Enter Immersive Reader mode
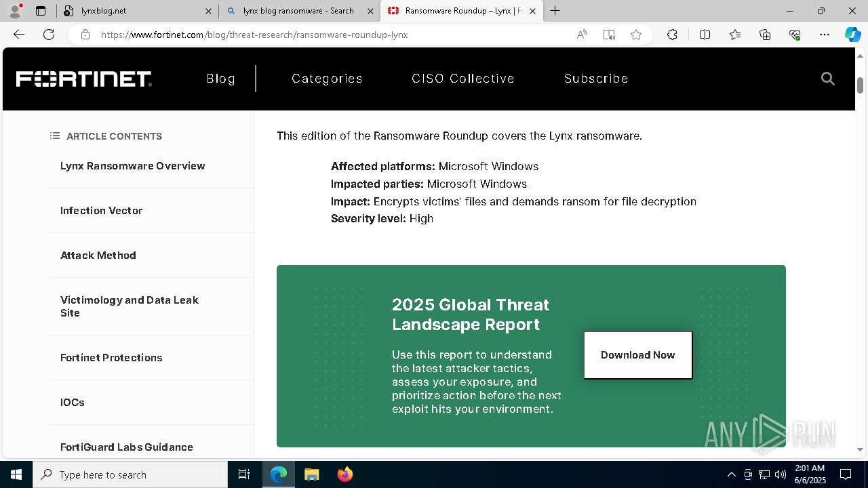The width and height of the screenshot is (868, 488). 609,35
